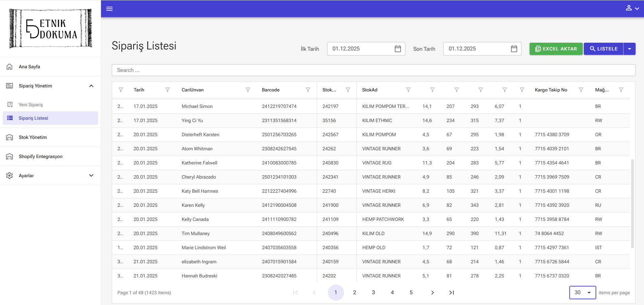This screenshot has height=305, width=644.
Task: Open the user account menu icon
Action: (632, 8)
